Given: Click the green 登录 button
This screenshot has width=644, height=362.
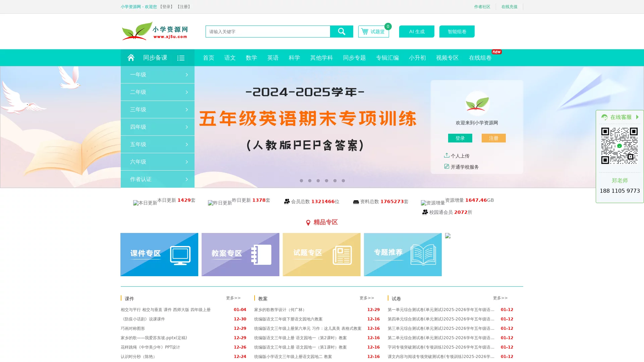Looking at the screenshot, I should 460,138.
